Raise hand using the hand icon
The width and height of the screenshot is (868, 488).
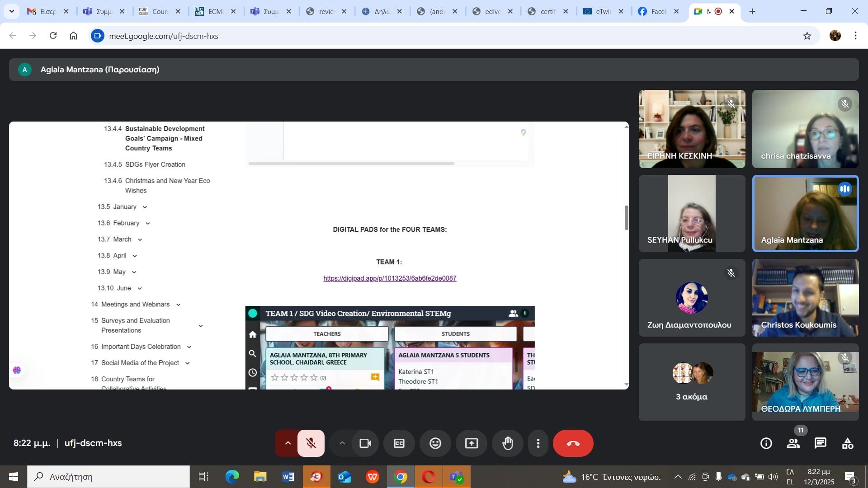pos(508,443)
